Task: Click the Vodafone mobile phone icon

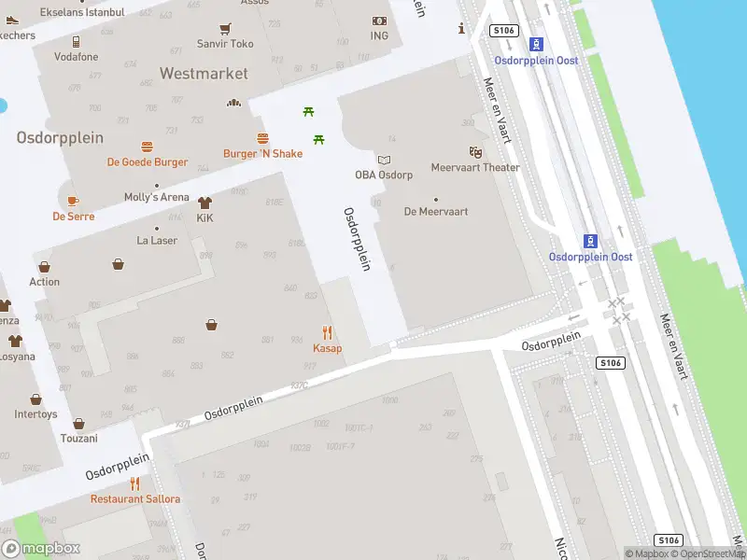Action: [76, 42]
